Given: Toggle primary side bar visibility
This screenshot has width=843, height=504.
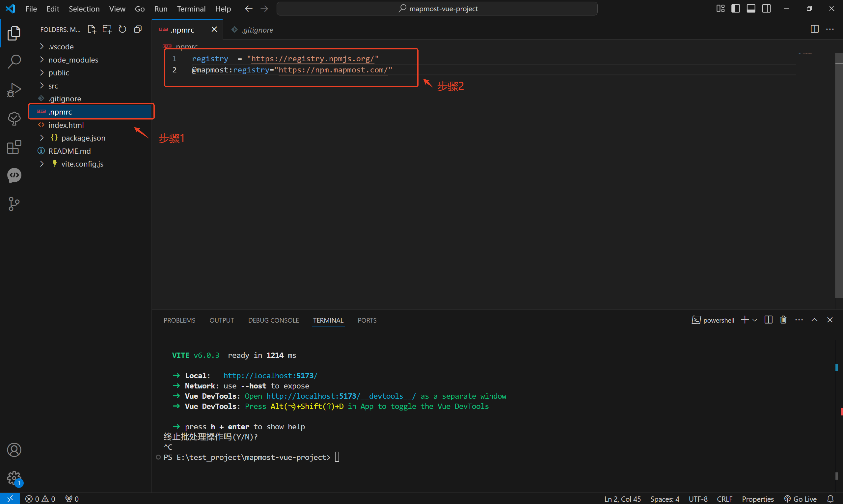Looking at the screenshot, I should tap(736, 9).
